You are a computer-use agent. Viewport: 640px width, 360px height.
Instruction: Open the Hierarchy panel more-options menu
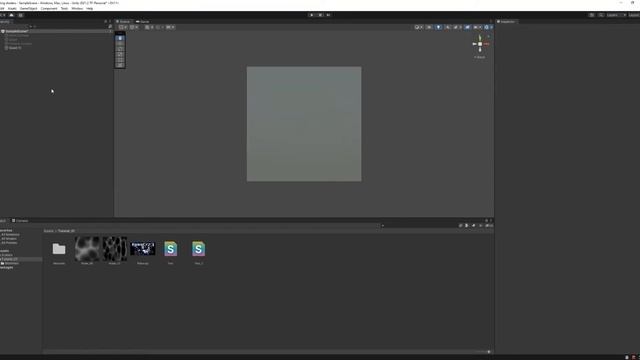[x=110, y=21]
